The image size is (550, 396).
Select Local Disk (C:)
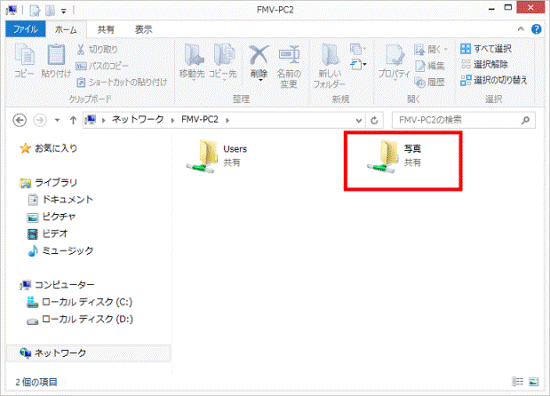(x=80, y=302)
